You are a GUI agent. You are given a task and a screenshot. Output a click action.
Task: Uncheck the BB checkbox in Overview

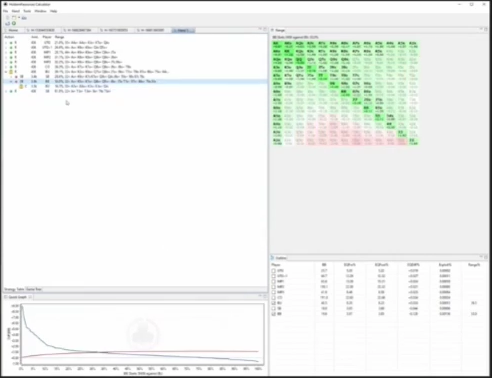[274, 314]
